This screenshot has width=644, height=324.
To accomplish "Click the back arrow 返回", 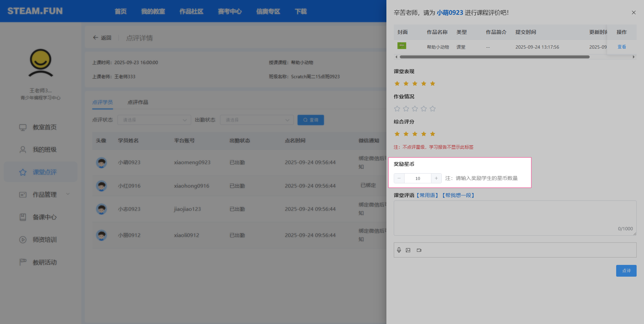I will [102, 38].
